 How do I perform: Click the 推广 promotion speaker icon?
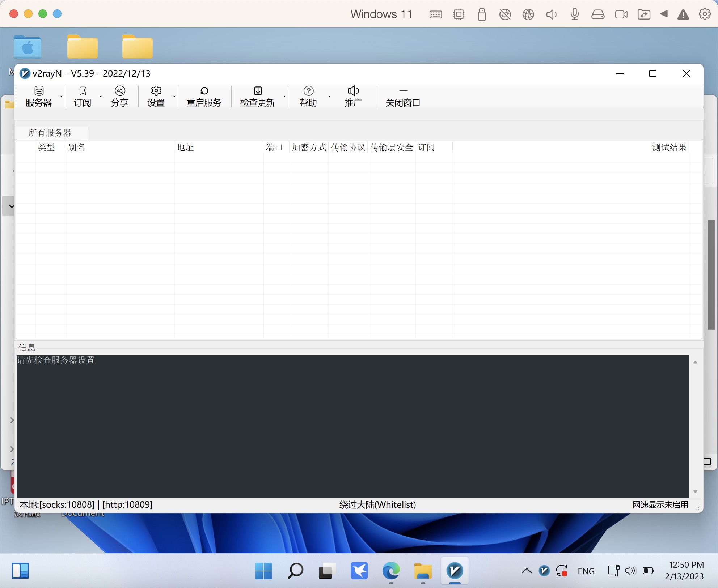(x=353, y=91)
